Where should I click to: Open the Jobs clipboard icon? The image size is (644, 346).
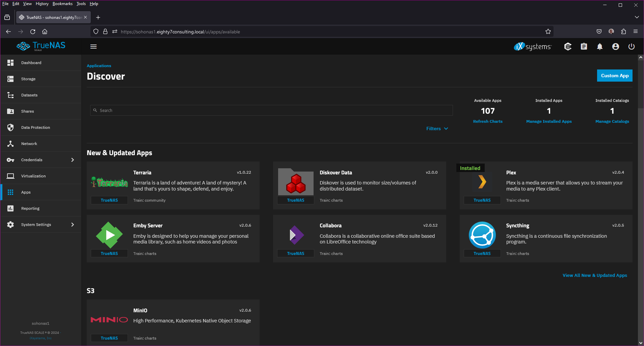[584, 47]
